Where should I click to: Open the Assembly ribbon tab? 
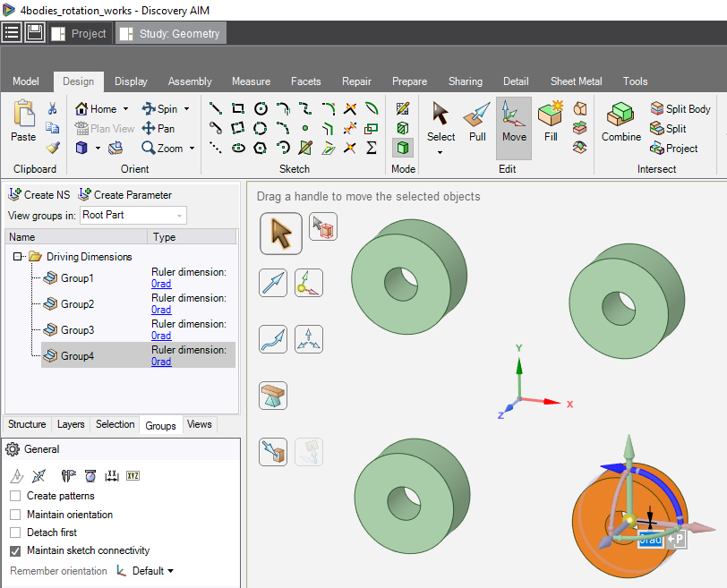[190, 81]
